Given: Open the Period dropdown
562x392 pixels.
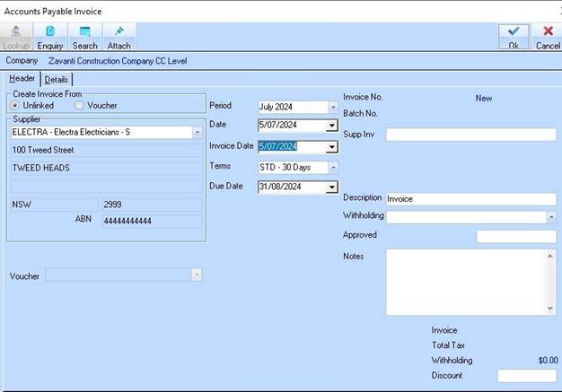Looking at the screenshot, I should (x=332, y=108).
